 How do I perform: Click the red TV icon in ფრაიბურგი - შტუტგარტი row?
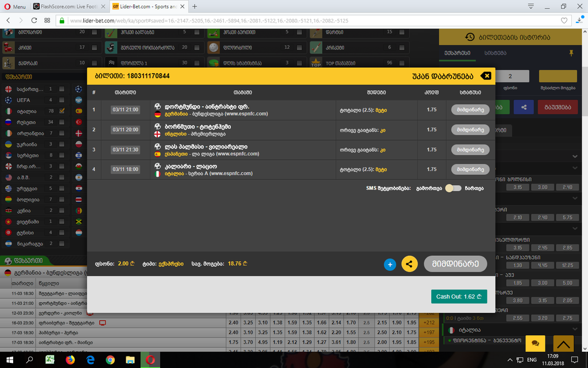click(x=102, y=323)
